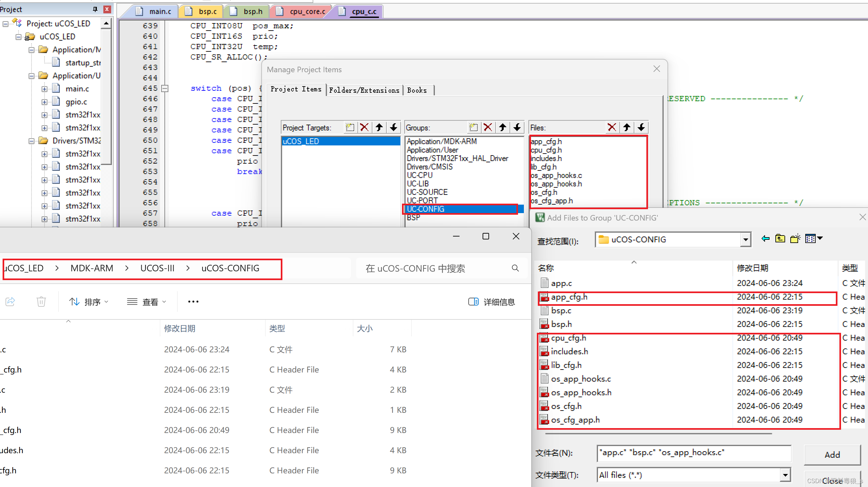This screenshot has width=868, height=487.
Task: Open file type All files dropdown
Action: click(x=785, y=475)
